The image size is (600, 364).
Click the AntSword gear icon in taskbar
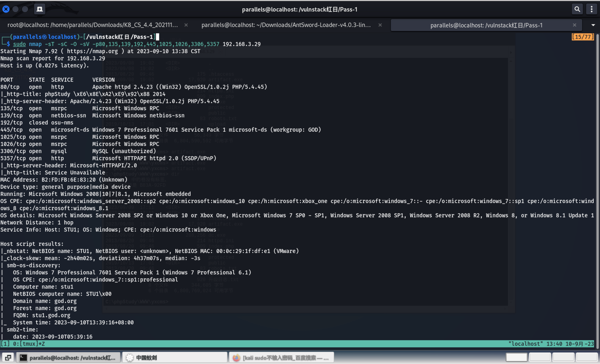click(x=130, y=357)
